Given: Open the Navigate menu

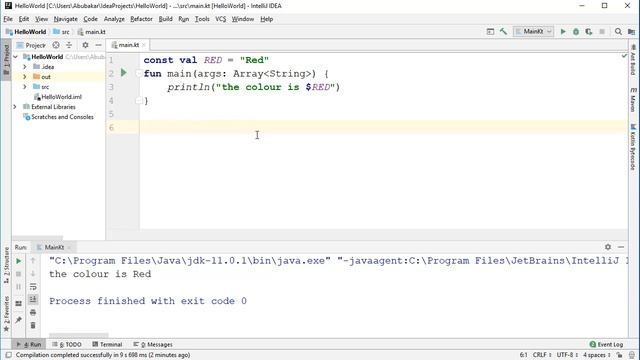Looking at the screenshot, I should [65, 19].
